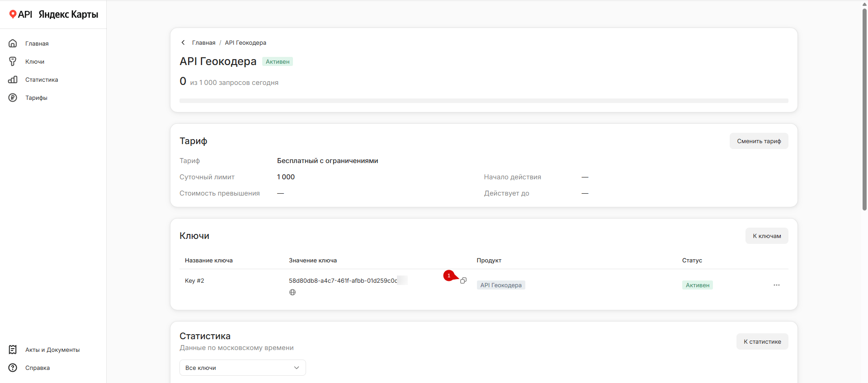Click the Значение ключа column header
This screenshot has width=868, height=383.
[313, 260]
